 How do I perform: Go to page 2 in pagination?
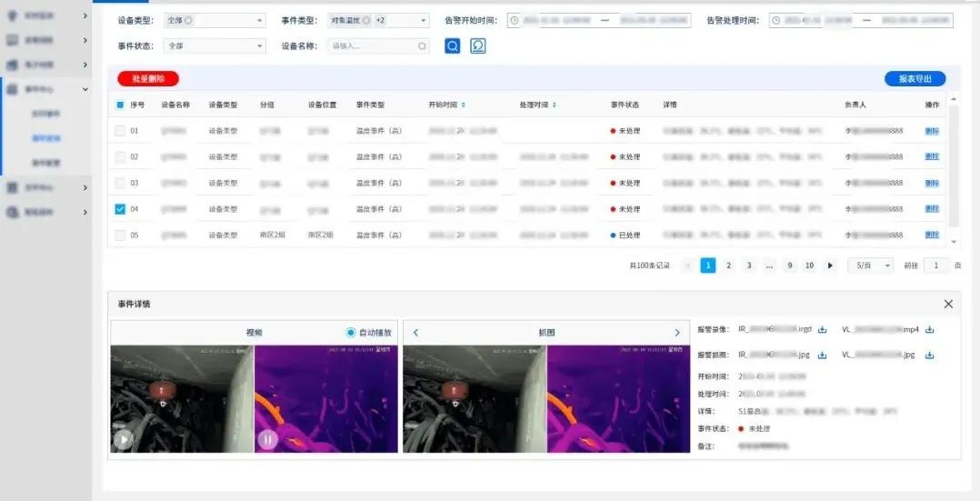[728, 266]
